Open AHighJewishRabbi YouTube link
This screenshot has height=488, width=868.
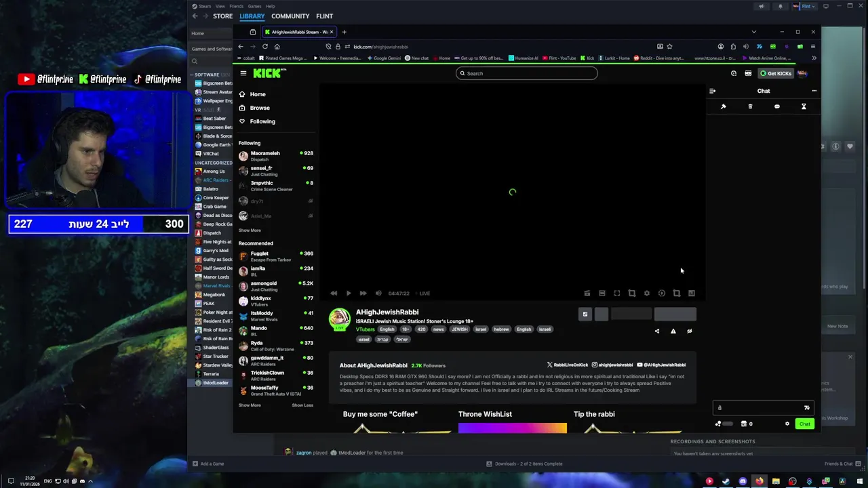[660, 365]
